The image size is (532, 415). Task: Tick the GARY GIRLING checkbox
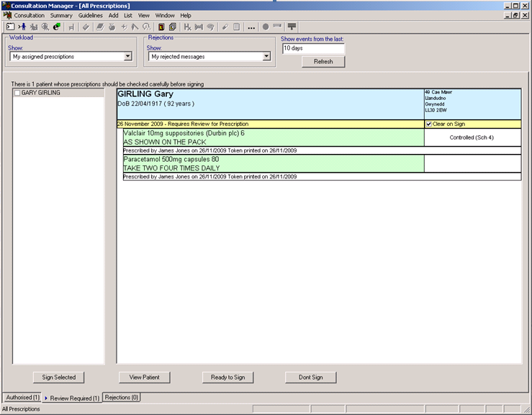[17, 93]
